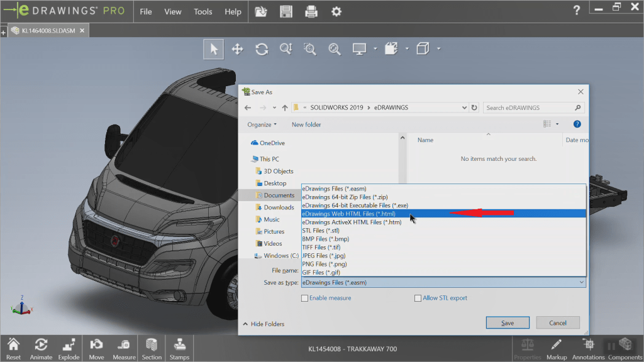644x362 pixels.
Task: Check the 'Allow STL export' box
Action: [x=418, y=299]
